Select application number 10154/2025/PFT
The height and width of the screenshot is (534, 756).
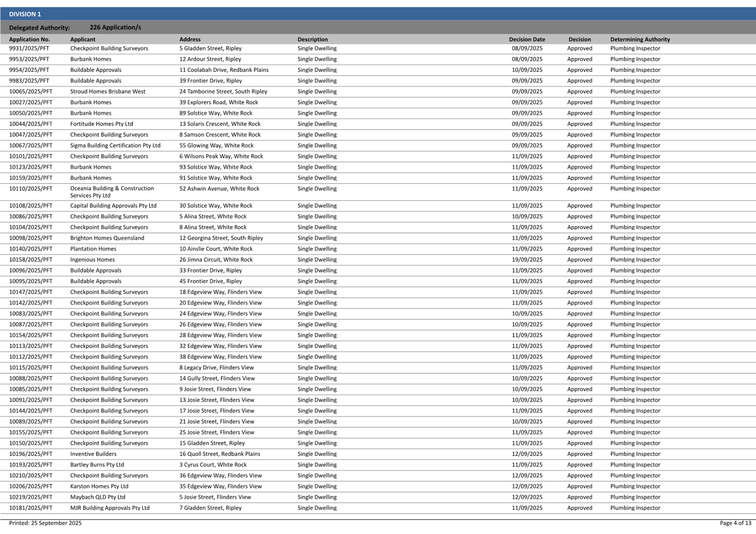click(x=31, y=335)
